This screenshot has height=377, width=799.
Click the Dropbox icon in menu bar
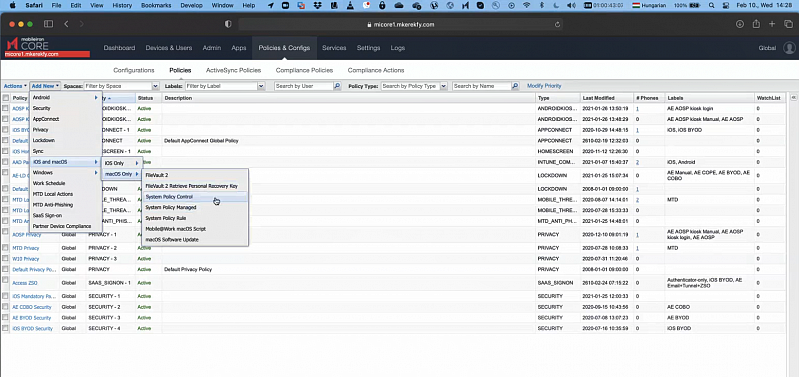[318, 5]
